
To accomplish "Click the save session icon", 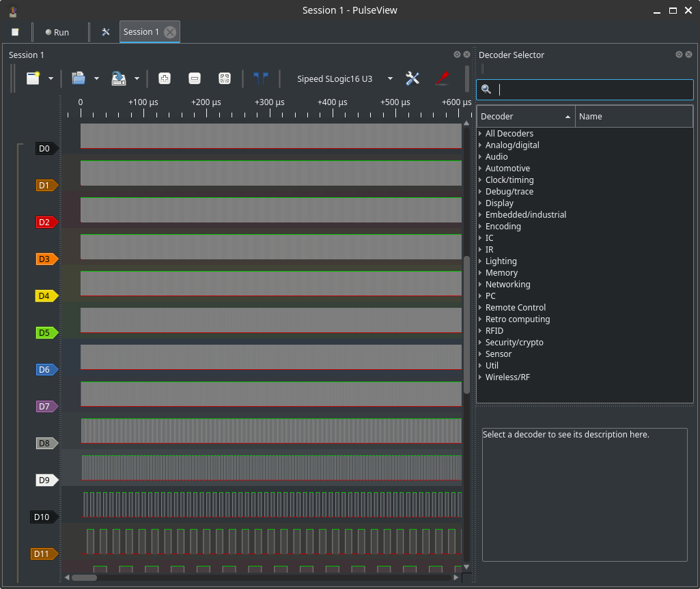I will pos(119,78).
